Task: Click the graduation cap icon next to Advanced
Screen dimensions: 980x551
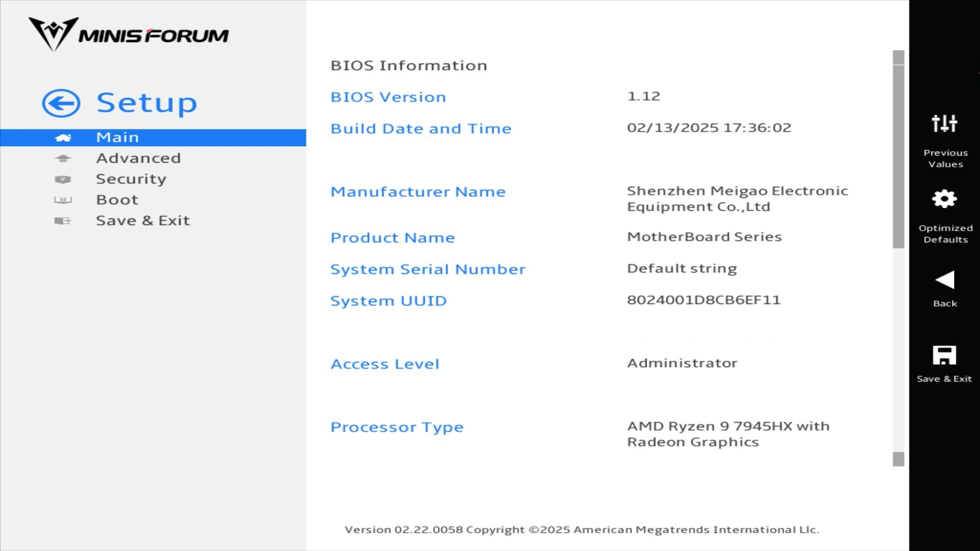Action: pos(63,159)
